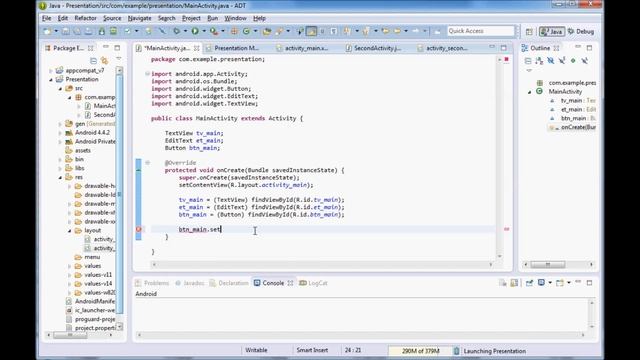Open the Navigate menu

pyautogui.click(x=139, y=18)
